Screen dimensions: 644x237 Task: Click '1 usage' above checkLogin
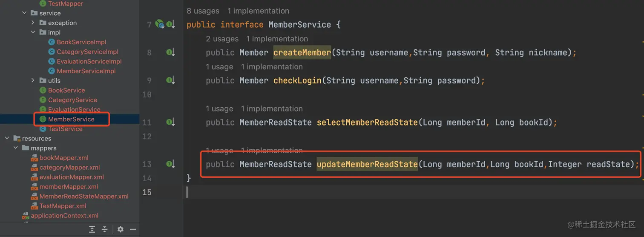(219, 67)
